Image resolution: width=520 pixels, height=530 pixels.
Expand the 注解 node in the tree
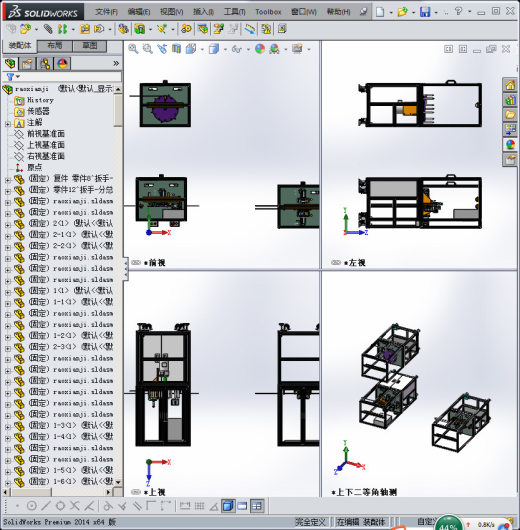tap(8, 124)
